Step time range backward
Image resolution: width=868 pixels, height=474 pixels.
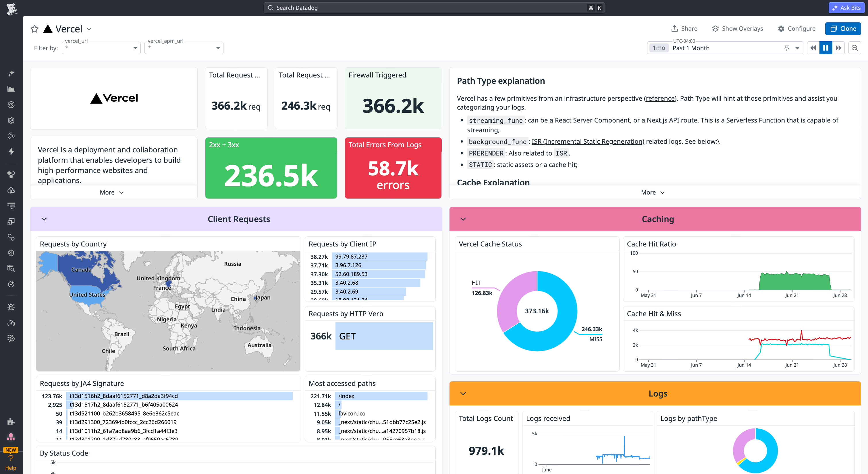coord(813,48)
